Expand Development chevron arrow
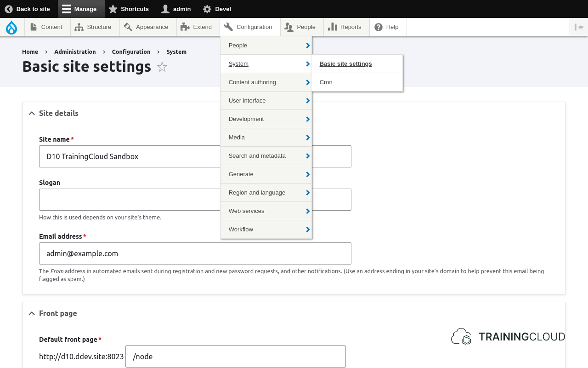This screenshot has height=368, width=588. click(x=307, y=119)
